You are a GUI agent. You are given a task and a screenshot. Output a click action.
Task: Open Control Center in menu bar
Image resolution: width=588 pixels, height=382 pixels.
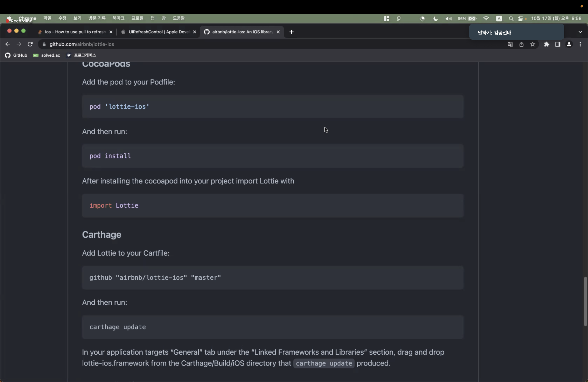[x=521, y=18]
